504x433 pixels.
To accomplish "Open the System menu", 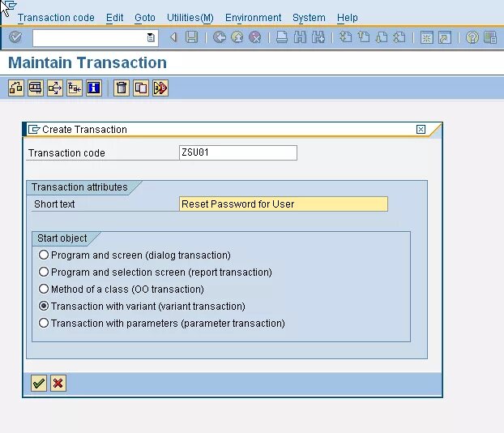I will point(309,18).
